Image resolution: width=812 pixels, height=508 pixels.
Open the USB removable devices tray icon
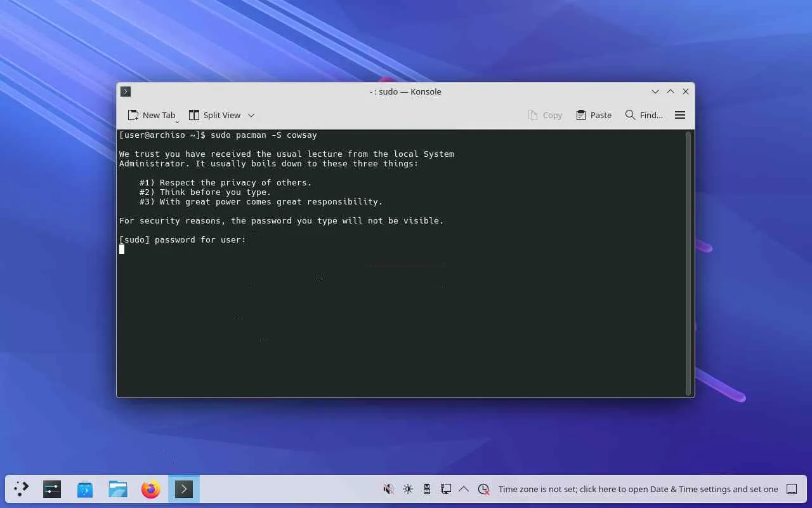(427, 489)
